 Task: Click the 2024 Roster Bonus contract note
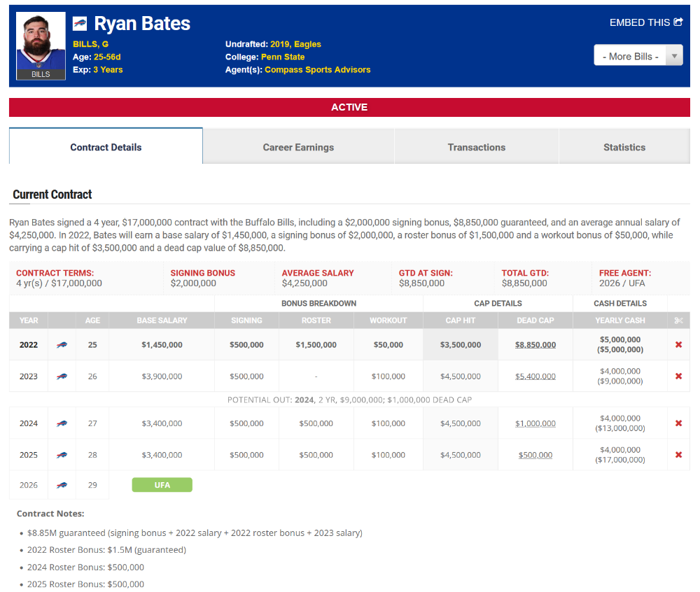tap(85, 568)
